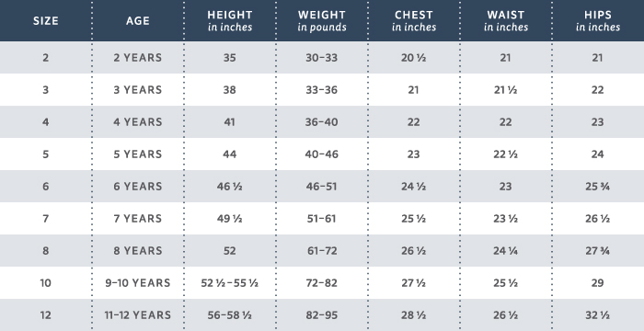This screenshot has height=331, width=644.
Task: Select the HIPS in inches header
Action: 598,21
